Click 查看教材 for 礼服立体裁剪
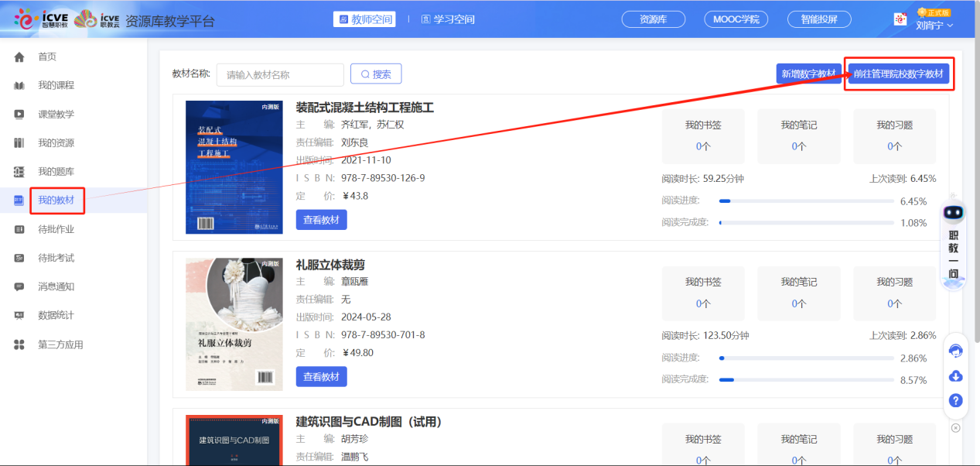Image resolution: width=980 pixels, height=466 pixels. coord(321,376)
